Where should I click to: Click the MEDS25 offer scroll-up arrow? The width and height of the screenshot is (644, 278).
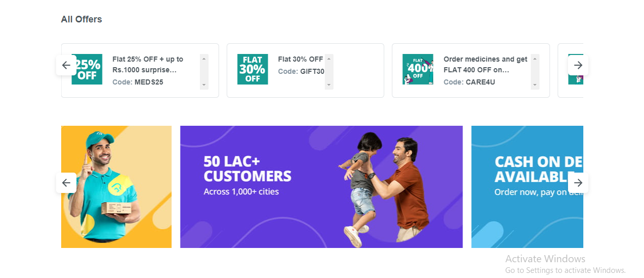coord(204,59)
